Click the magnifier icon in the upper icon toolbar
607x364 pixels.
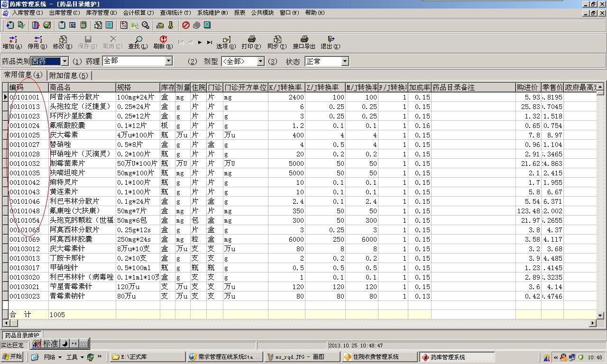(x=146, y=25)
